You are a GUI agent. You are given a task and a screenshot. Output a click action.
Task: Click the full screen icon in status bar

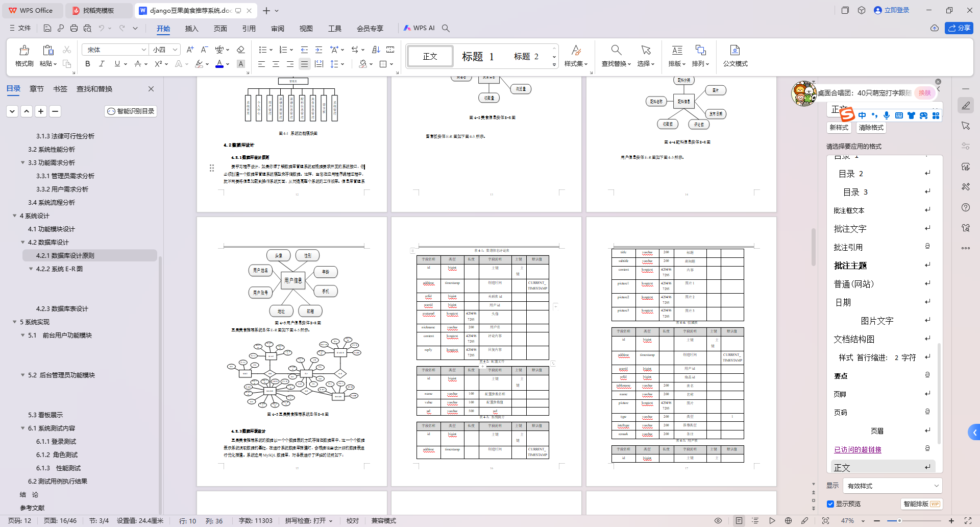(x=968, y=521)
